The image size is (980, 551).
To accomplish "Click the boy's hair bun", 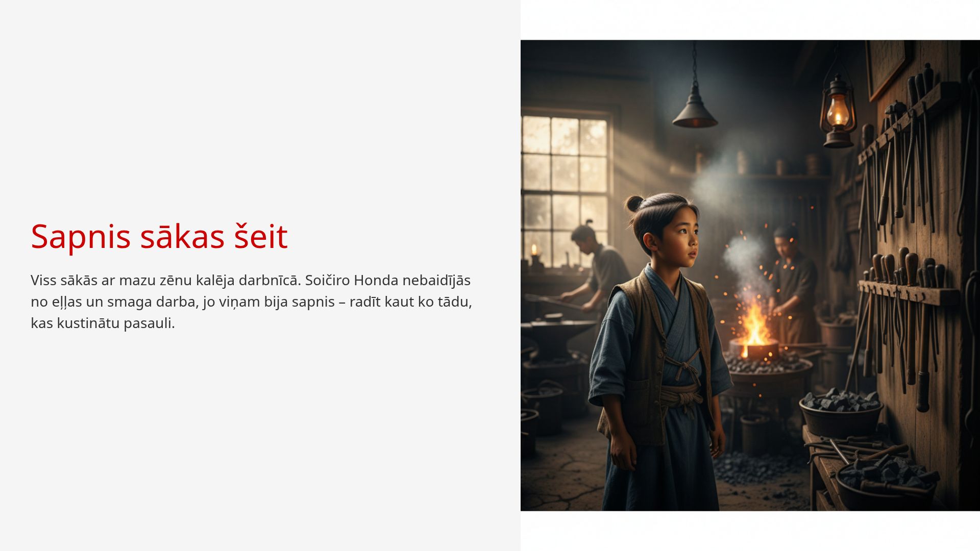I will 634,204.
